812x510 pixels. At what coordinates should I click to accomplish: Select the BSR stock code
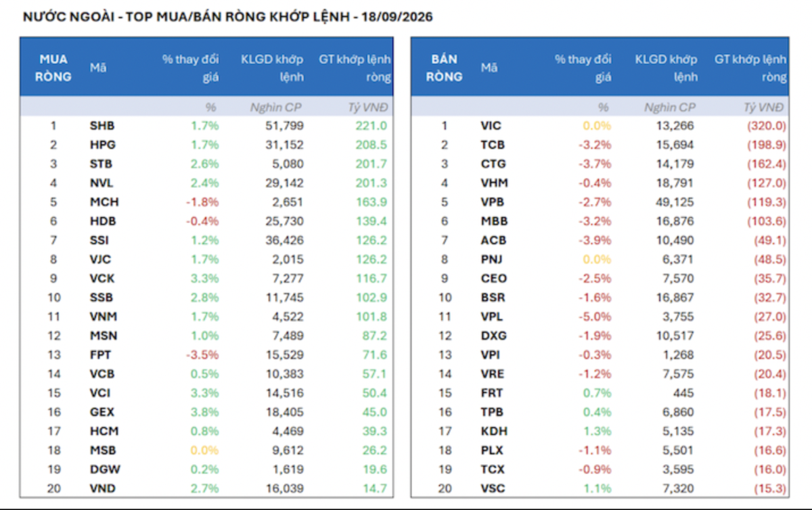tap(493, 298)
